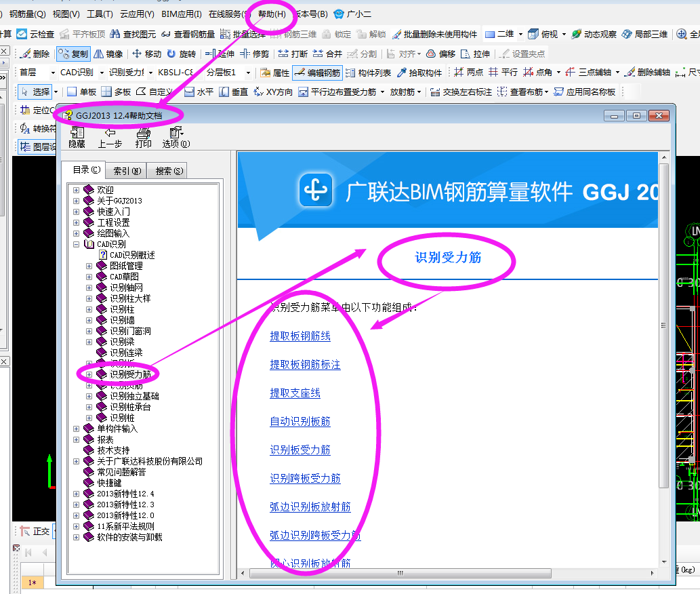Viewport: 700px width, 594px height.
Task: Select XY方向 layout tool
Action: (x=273, y=92)
